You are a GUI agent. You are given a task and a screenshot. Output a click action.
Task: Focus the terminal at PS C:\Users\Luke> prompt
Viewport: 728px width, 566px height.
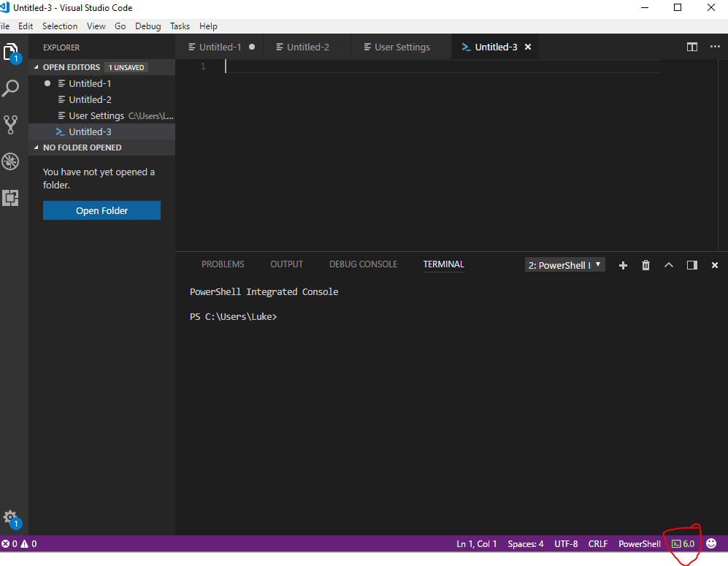(233, 317)
